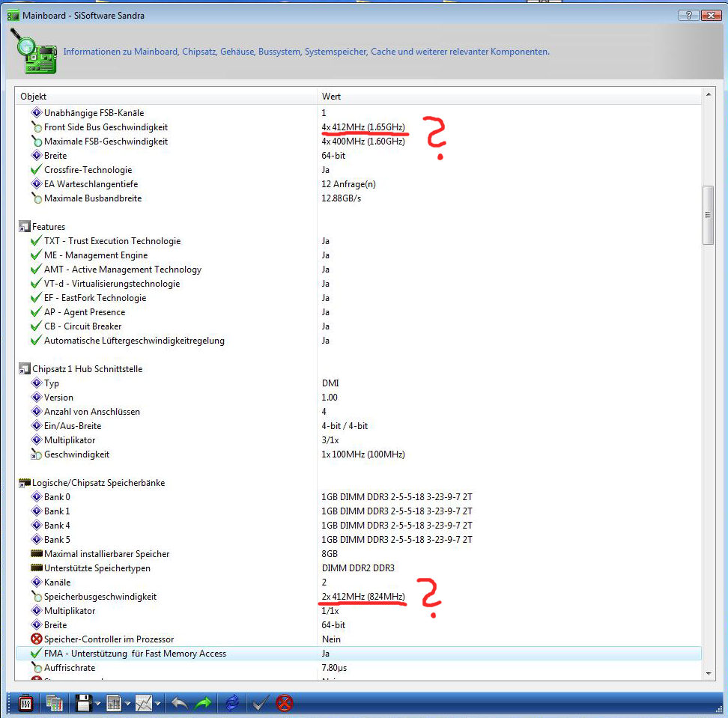Image resolution: width=728 pixels, height=718 pixels.
Task: Select AP - Agent Presence row
Action: 359,312
